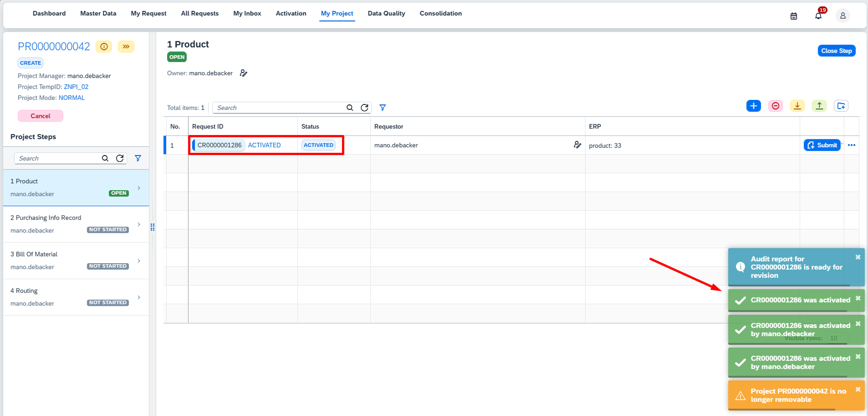This screenshot has width=868, height=416.
Task: Select the 3 Bill Of Material step
Action: 76,261
